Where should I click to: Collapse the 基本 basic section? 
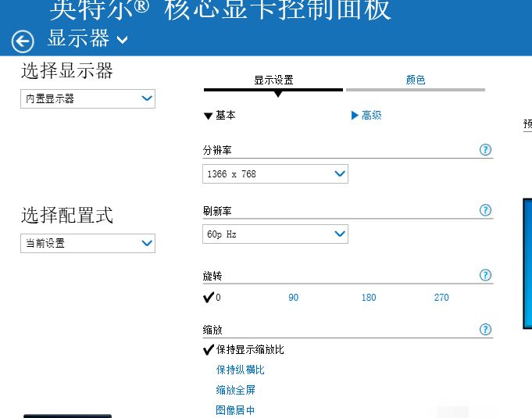[x=220, y=116]
